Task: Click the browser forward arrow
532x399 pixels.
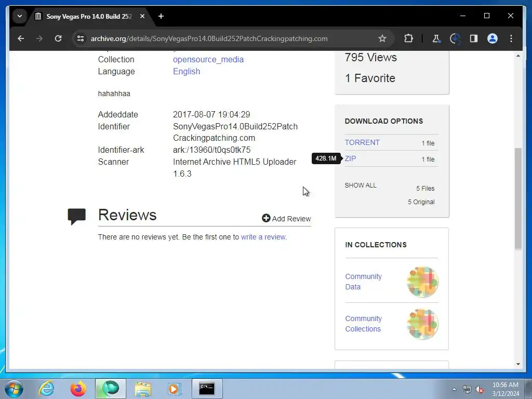Action: pos(39,38)
